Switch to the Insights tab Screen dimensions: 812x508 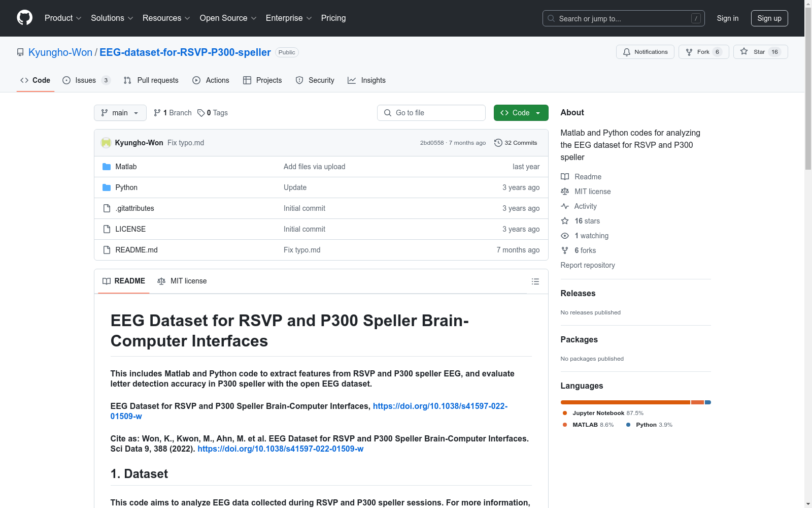366,80
